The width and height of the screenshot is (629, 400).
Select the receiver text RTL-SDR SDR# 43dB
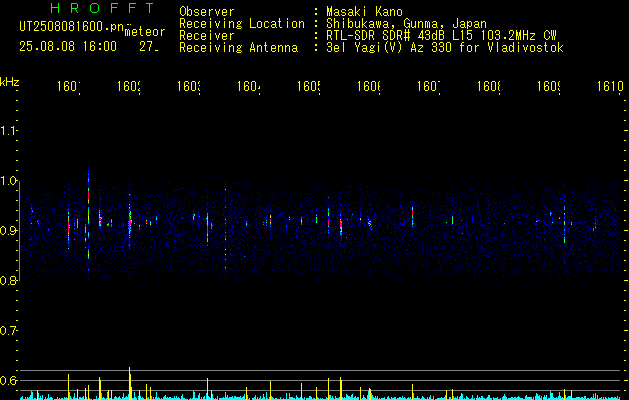click(x=384, y=36)
